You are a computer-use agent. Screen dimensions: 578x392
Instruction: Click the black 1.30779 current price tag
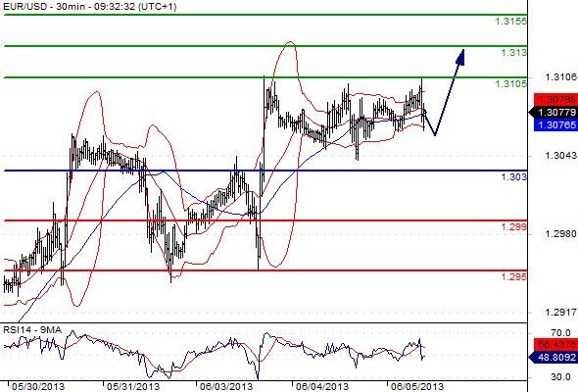pyautogui.click(x=554, y=112)
